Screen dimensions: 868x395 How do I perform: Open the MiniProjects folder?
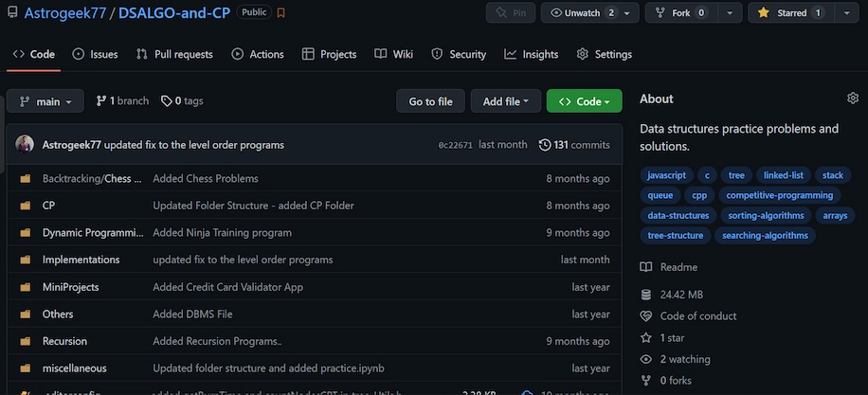pos(70,287)
